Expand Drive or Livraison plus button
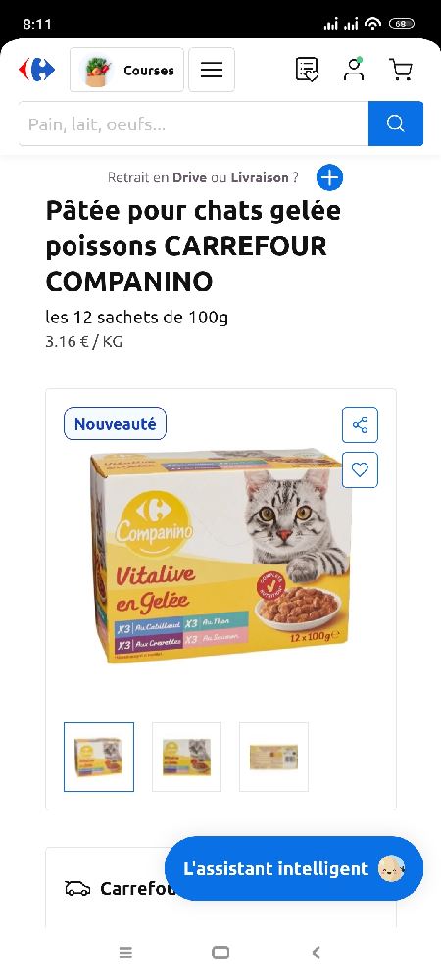 tap(329, 177)
